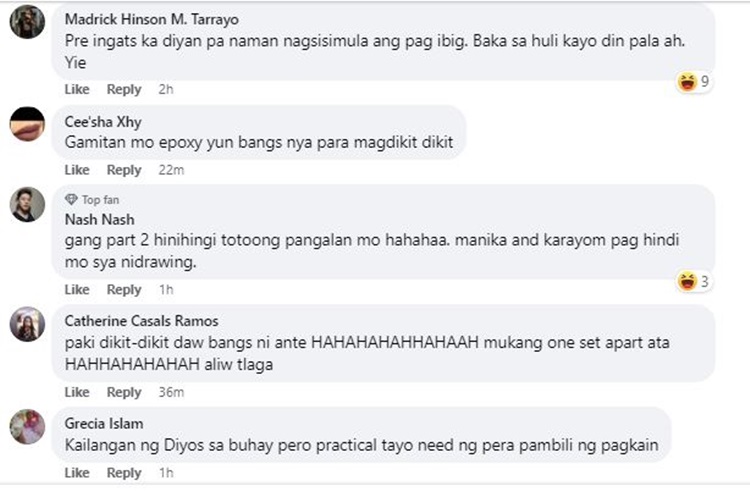The width and height of the screenshot is (750, 491).
Task: Reply to Madrick Hinson M. Tarrayo's comment
Action: coord(124,89)
